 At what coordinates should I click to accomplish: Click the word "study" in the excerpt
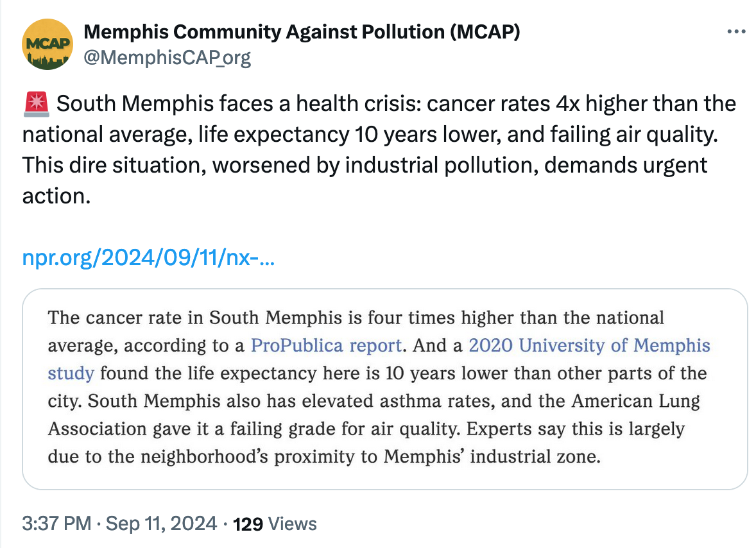[x=71, y=373]
